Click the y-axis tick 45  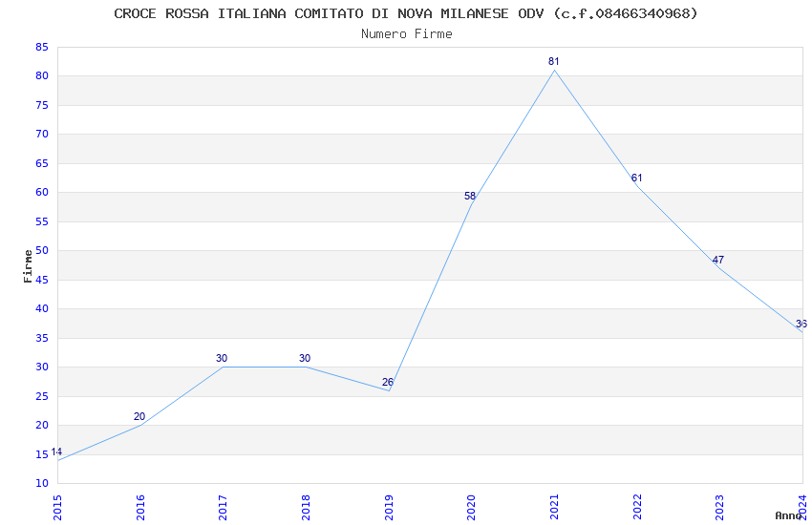(x=42, y=280)
